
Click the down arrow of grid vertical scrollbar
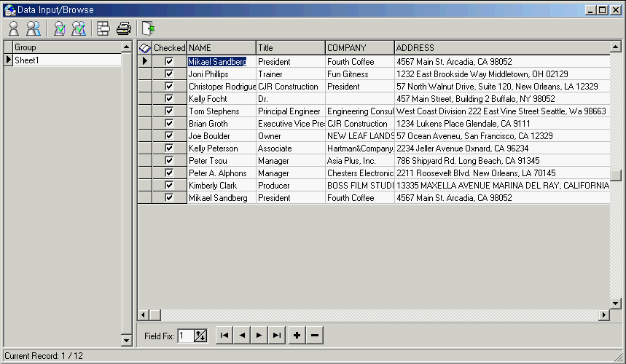(616, 304)
